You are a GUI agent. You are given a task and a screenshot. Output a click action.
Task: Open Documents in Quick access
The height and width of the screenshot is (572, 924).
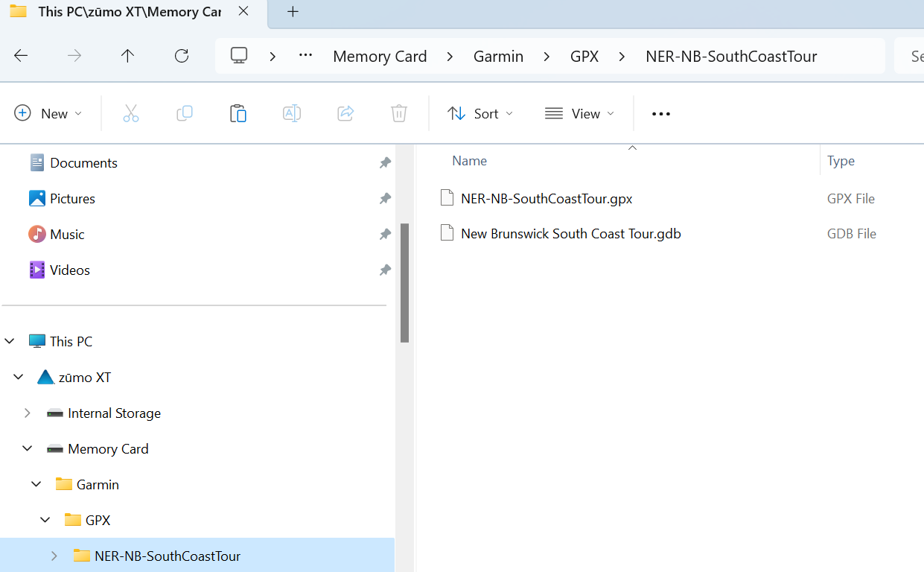click(x=83, y=162)
